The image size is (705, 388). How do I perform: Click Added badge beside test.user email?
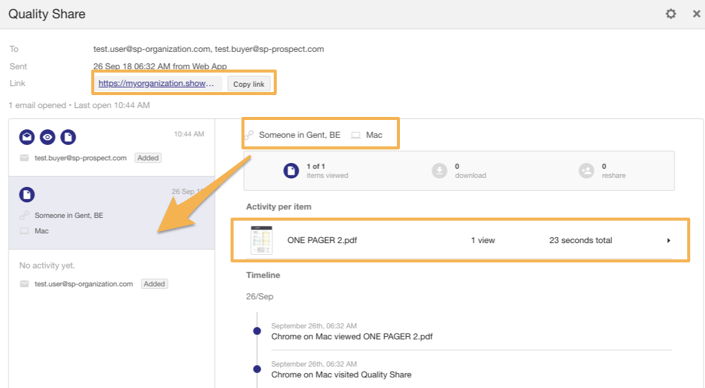pos(154,284)
